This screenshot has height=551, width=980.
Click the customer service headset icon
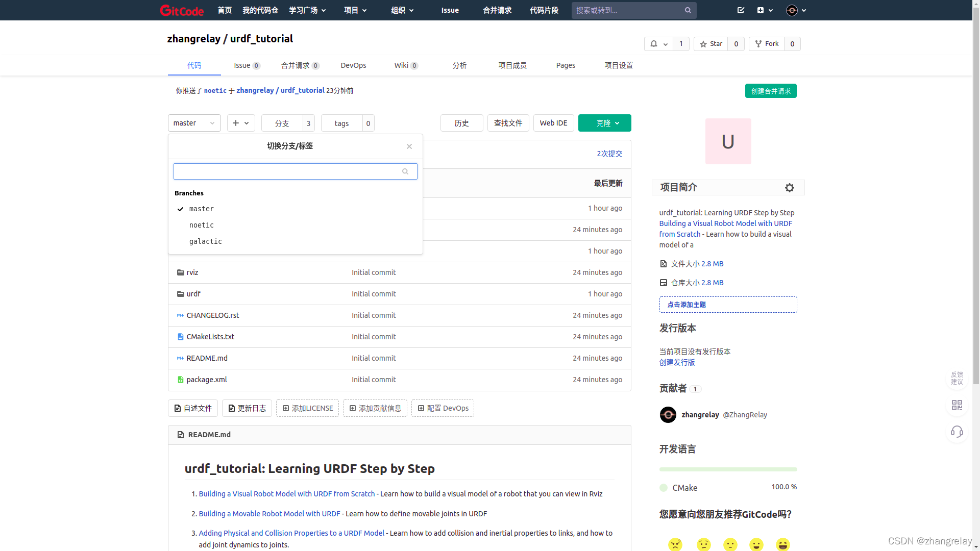point(957,432)
